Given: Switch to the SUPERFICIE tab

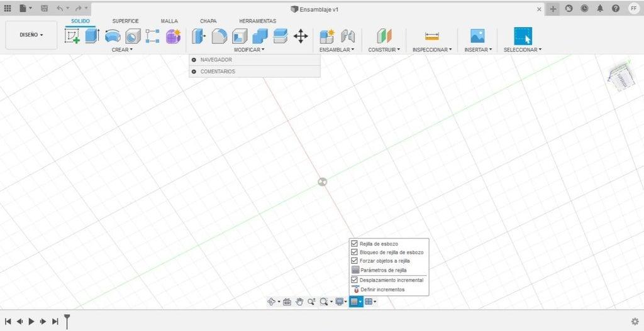Looking at the screenshot, I should (126, 21).
